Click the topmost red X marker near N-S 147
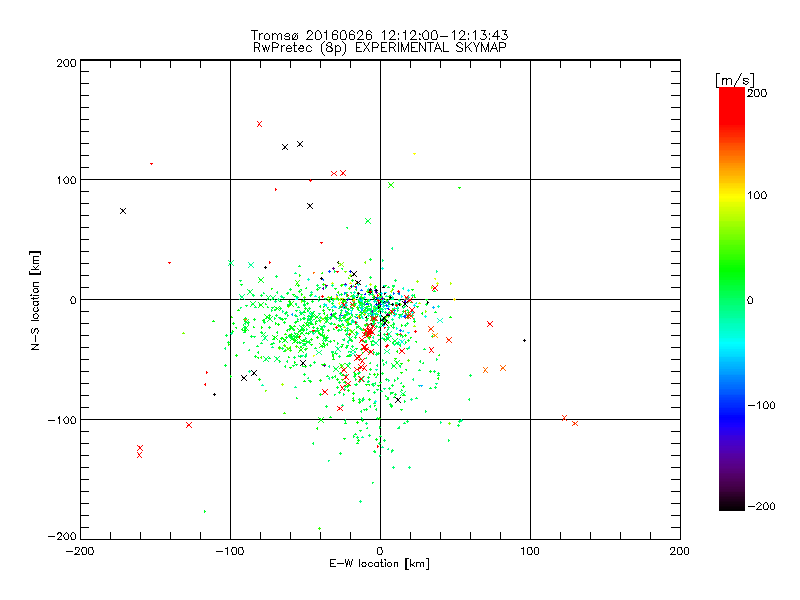Image resolution: width=800 pixels, height=600 pixels. (259, 124)
